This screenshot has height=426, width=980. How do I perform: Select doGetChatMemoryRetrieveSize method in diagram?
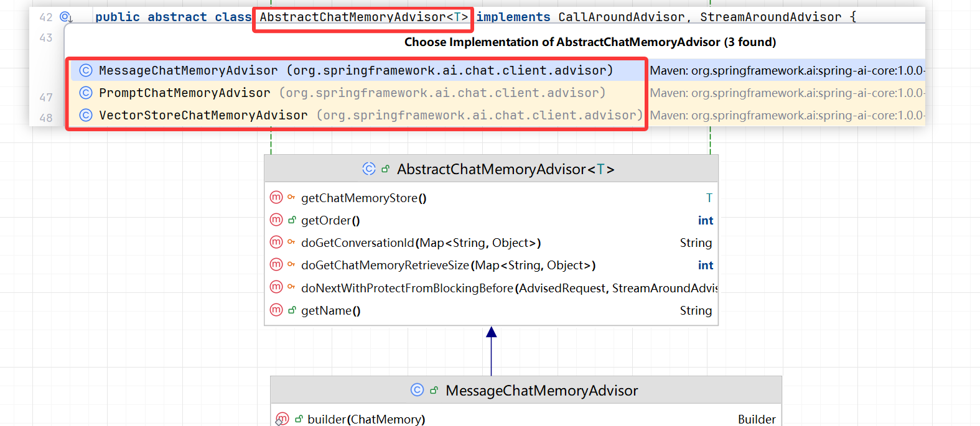pos(492,265)
